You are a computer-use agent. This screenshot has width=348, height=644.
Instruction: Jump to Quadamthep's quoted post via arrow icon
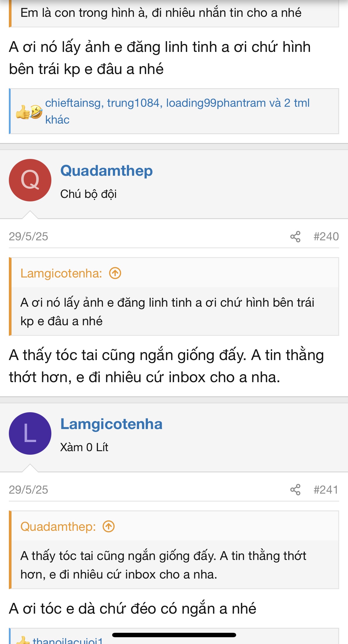109,526
